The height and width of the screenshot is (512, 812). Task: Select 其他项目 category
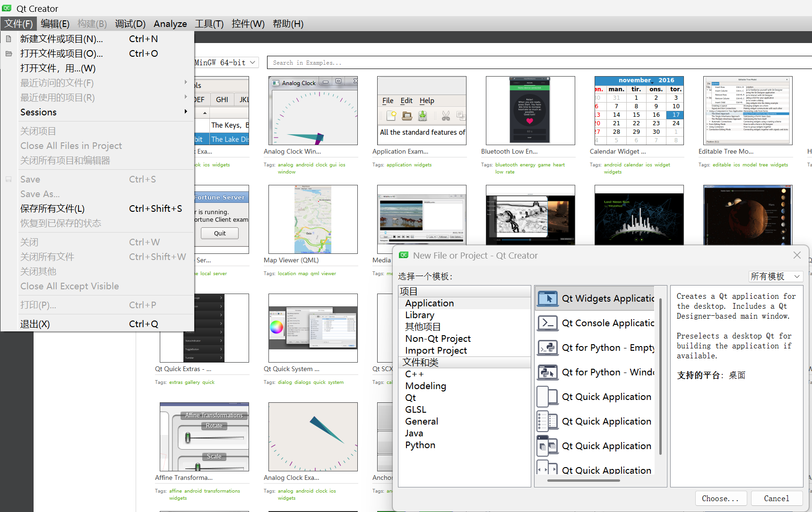(x=465, y=327)
